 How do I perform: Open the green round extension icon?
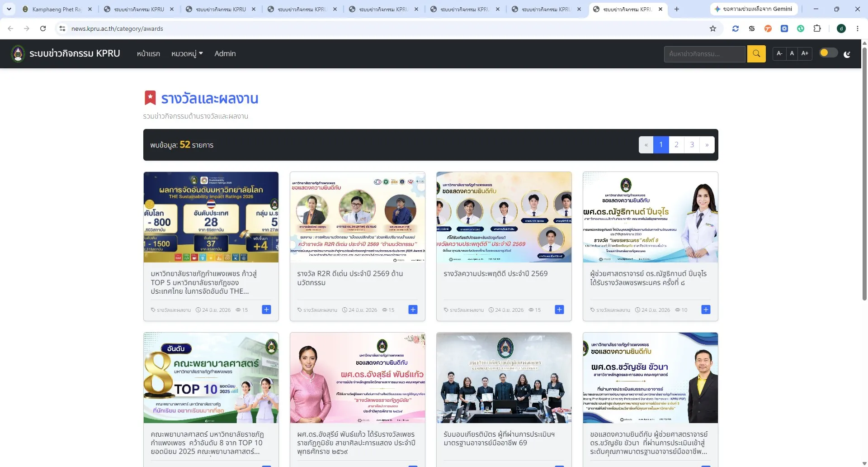click(801, 29)
